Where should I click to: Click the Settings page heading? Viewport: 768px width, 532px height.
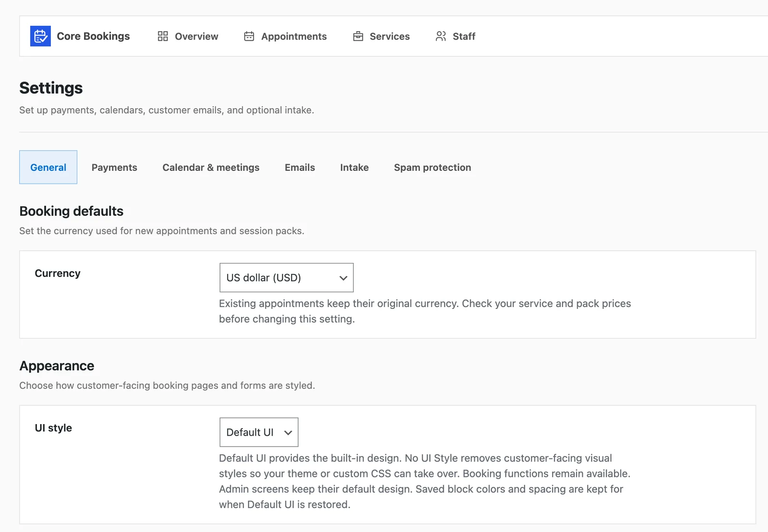coord(51,88)
